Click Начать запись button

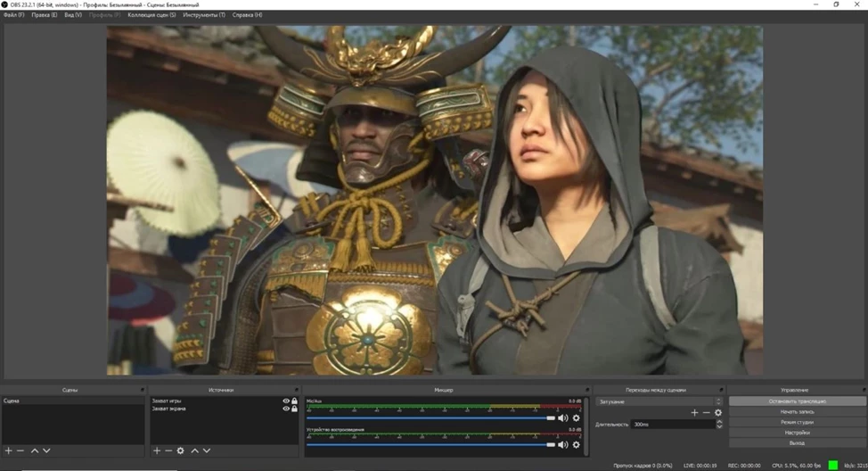[x=797, y=412]
